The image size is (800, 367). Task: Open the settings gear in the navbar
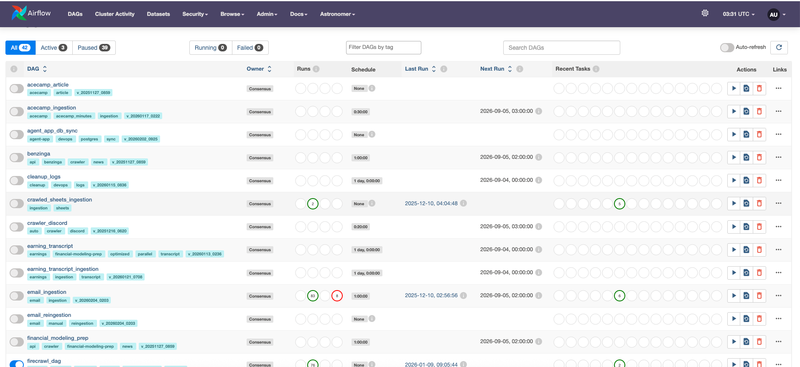(705, 14)
